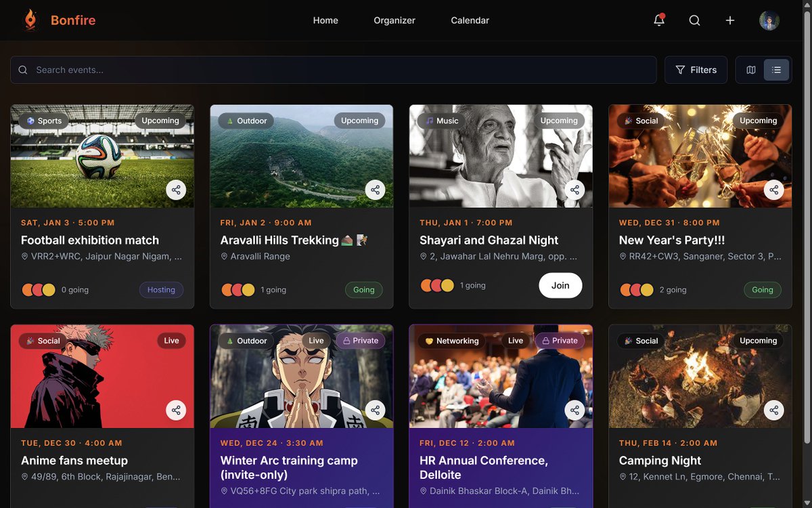Click "2 going" on New Year's Party

pos(673,290)
